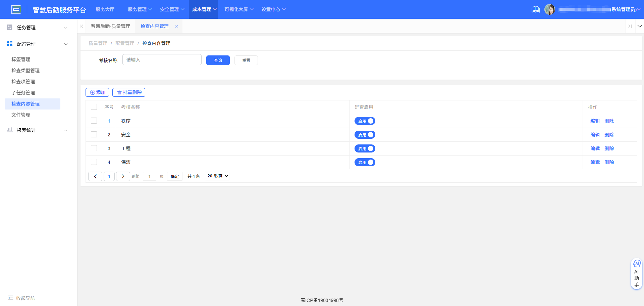Open the AI助手 floating assistant
Screen dimensions: 644x306
coord(636,273)
